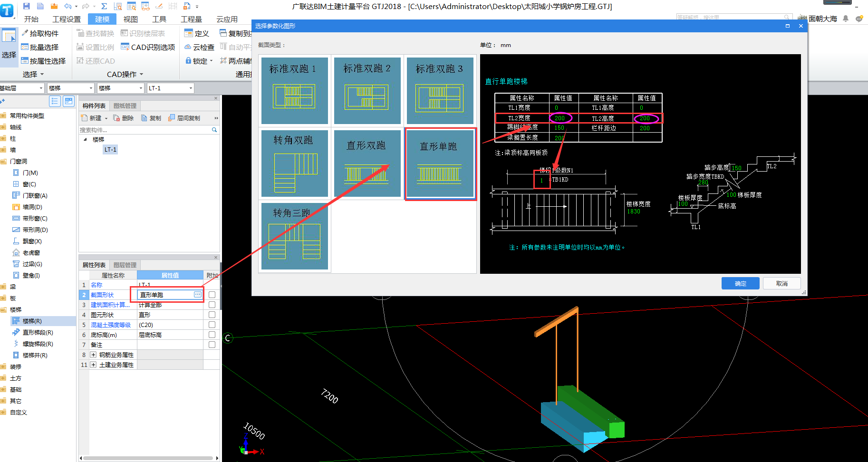Click the Save icon in quick access toolbar
This screenshot has width=868, height=462.
click(27, 6)
